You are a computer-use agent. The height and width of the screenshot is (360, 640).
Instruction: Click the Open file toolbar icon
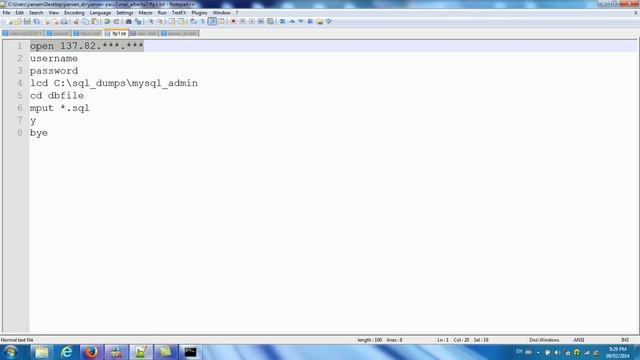18,21
